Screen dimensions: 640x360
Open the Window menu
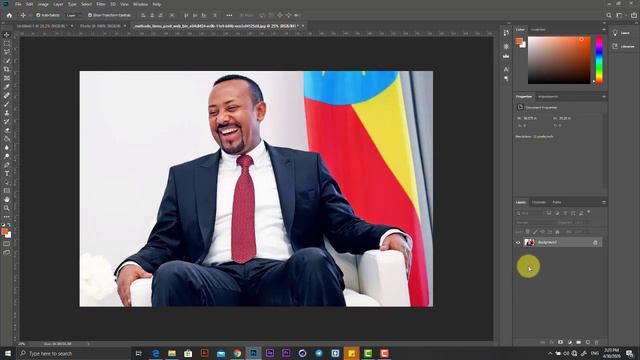140,4
